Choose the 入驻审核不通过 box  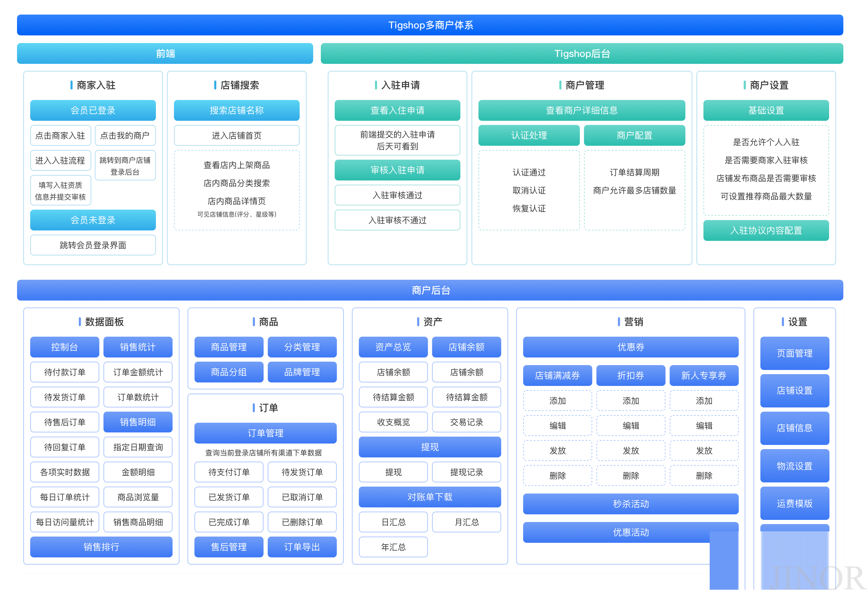pos(398,220)
